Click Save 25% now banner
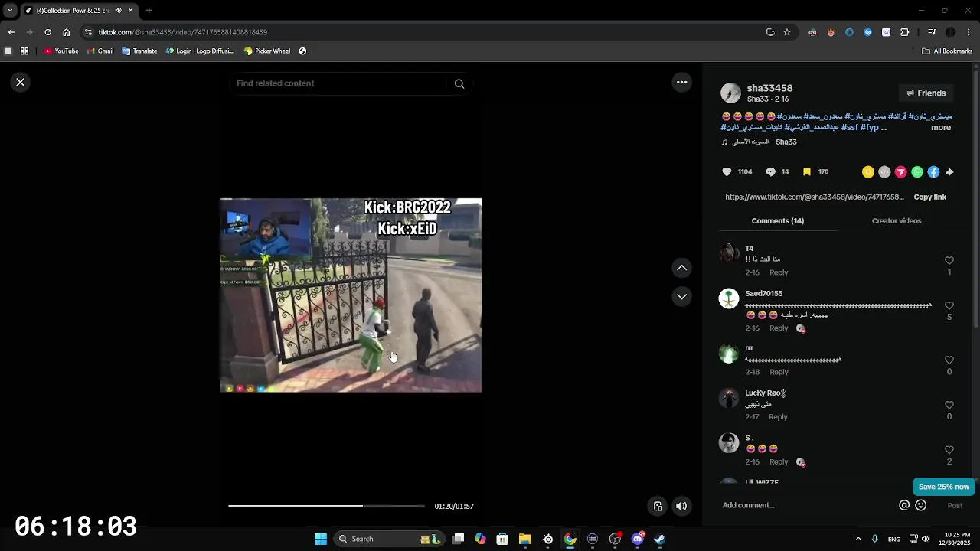 (943, 487)
